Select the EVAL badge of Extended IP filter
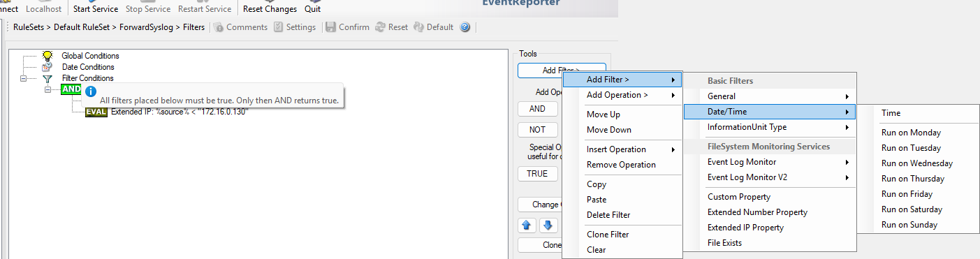Screen dimensions: 980x259 (x=96, y=112)
